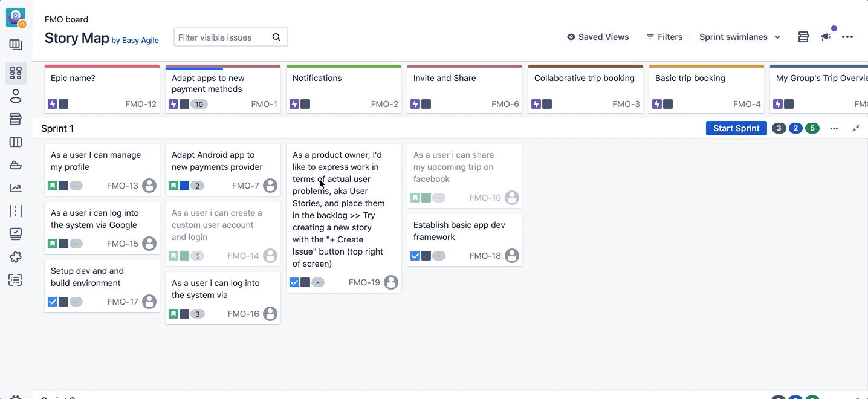Open the Sprint 1 three-dot options menu
Viewport: 868px width, 399px height.
tap(834, 128)
